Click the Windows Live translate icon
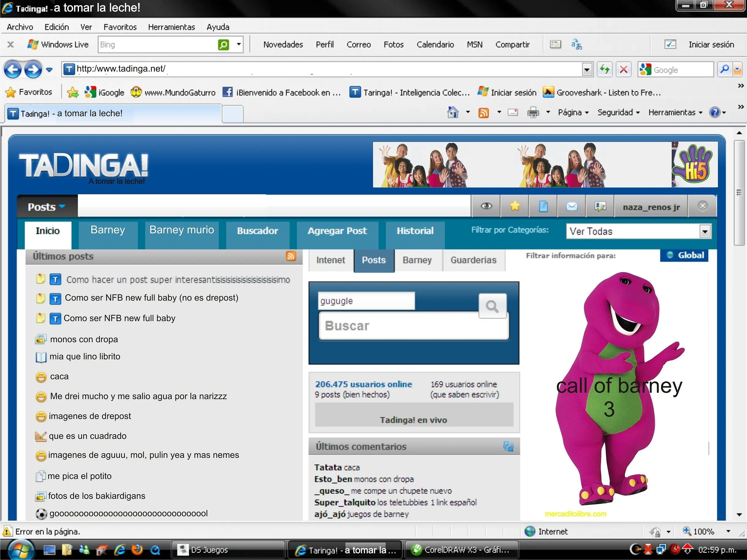The width and height of the screenshot is (747, 560). [576, 45]
